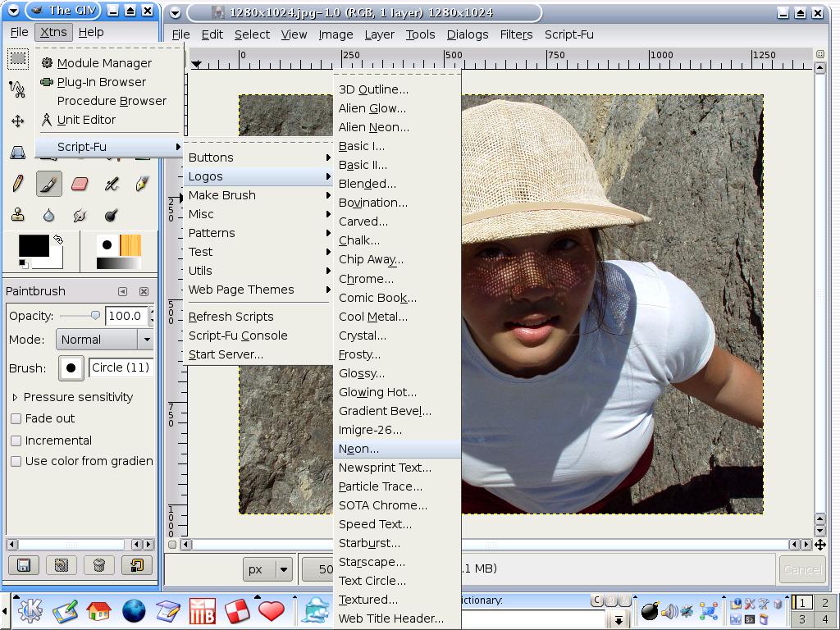The height and width of the screenshot is (630, 840).
Task: Open the Filters menu
Action: click(x=516, y=34)
